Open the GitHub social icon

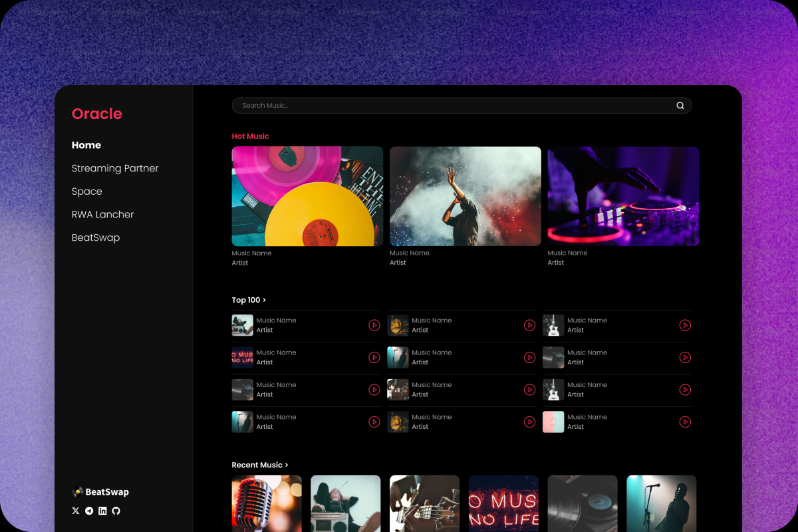[x=116, y=511]
